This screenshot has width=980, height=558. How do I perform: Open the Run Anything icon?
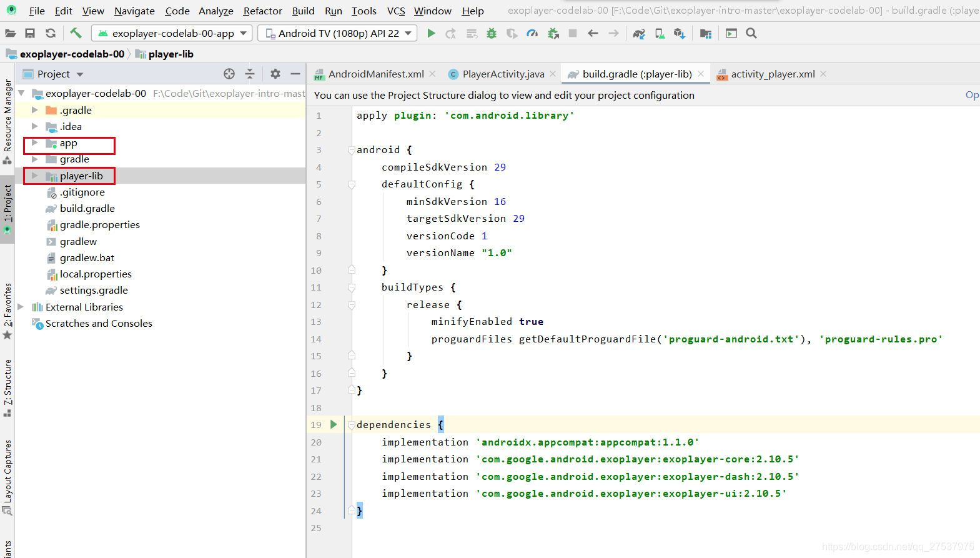click(x=731, y=33)
